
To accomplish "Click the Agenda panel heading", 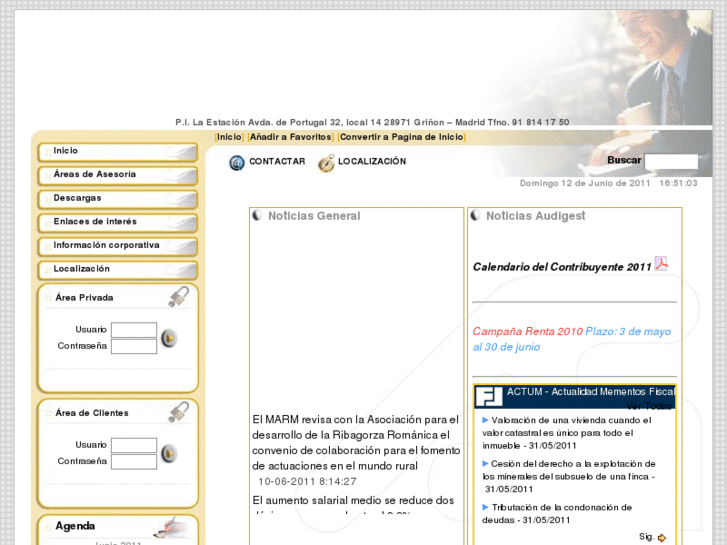I will [75, 526].
